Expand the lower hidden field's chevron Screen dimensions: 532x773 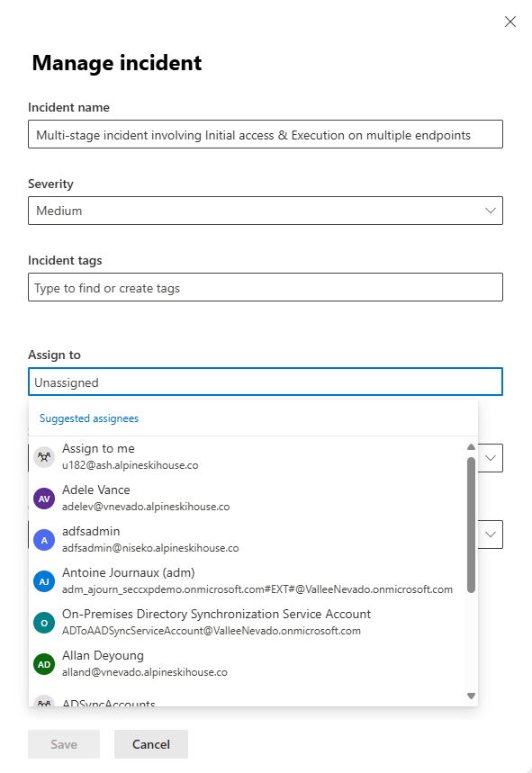[490, 534]
